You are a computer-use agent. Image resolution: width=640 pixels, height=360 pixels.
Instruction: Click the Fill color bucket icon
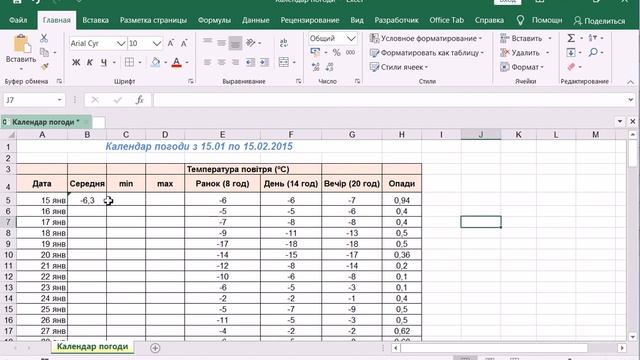155,62
